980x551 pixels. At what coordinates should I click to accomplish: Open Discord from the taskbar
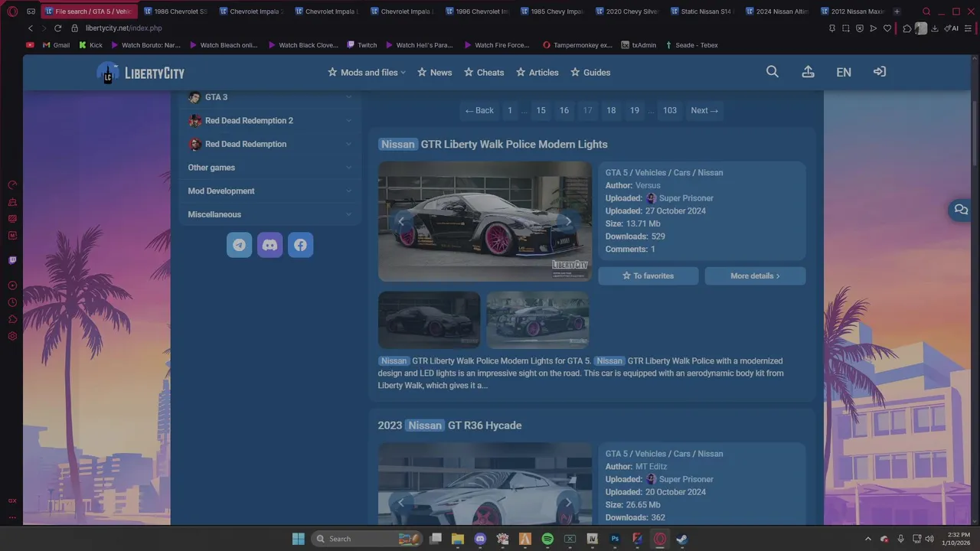pos(480,539)
